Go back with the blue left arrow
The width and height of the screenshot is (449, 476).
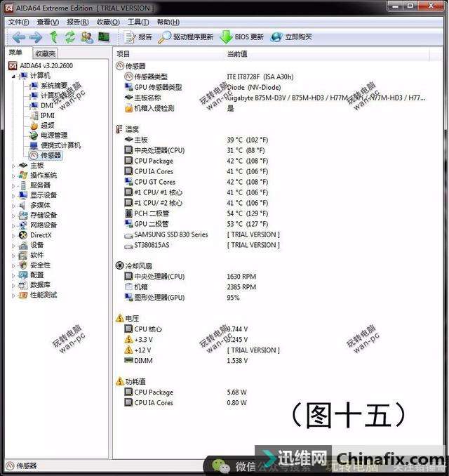point(18,37)
